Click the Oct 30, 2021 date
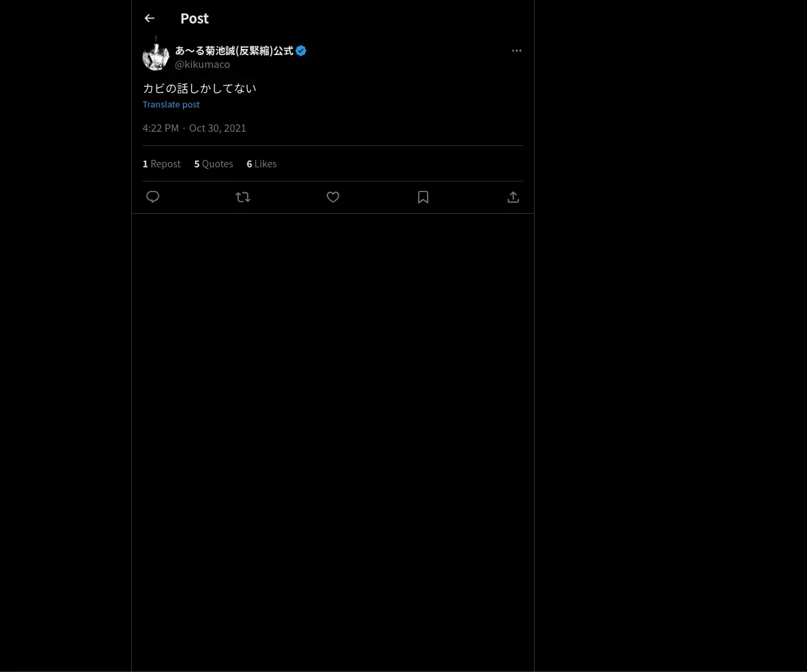807x672 pixels. (x=217, y=128)
